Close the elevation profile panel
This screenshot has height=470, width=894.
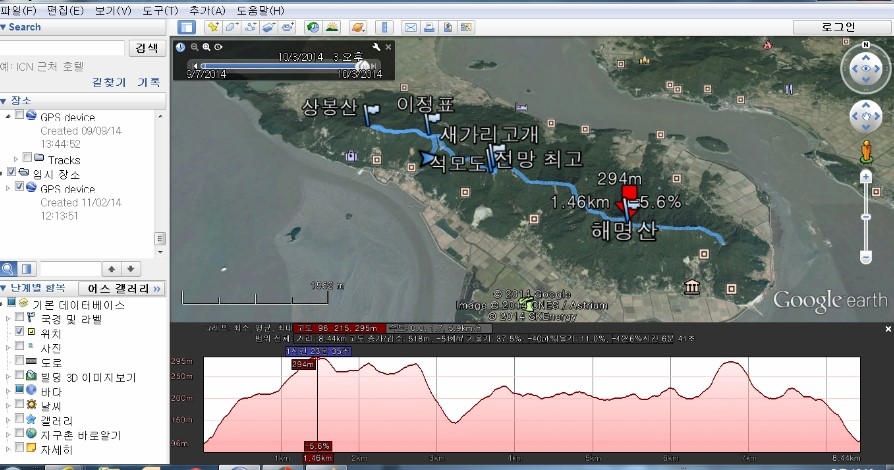click(888, 329)
